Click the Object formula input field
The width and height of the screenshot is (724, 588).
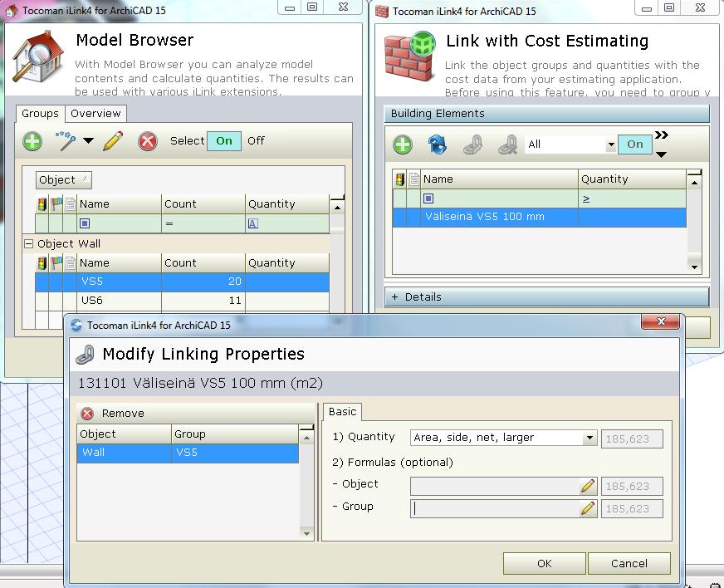(495, 486)
